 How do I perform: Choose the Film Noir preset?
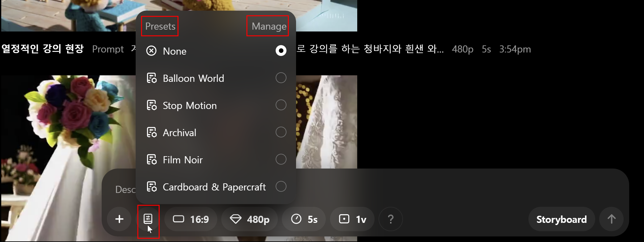[216, 160]
